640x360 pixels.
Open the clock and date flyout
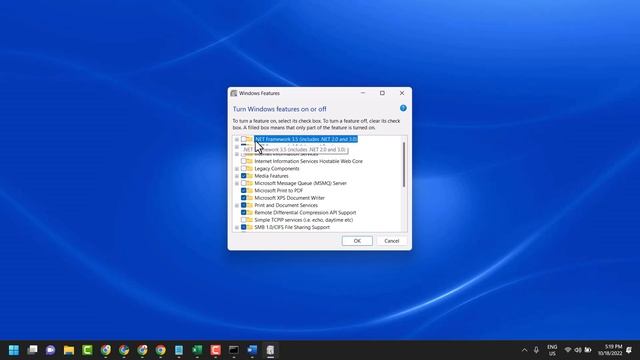click(610, 350)
